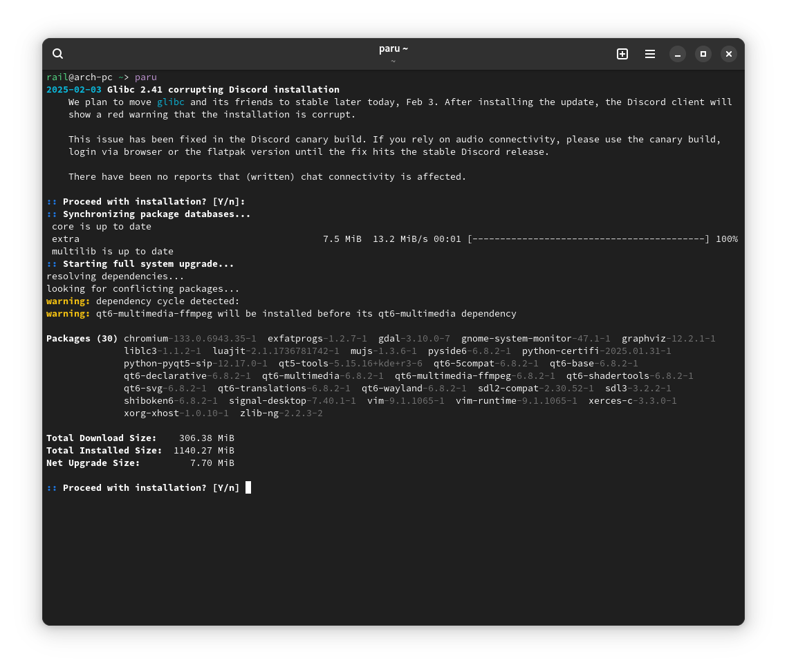Viewport: 787px width, 672px height.
Task: Click the Total Installed Size value 1140.27 MiB
Action: 204,451
